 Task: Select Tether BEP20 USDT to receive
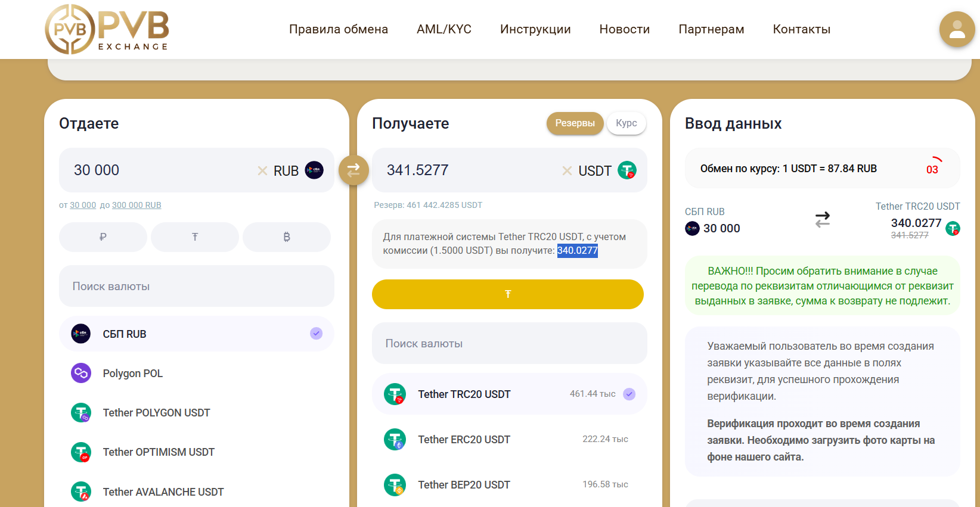(510, 484)
